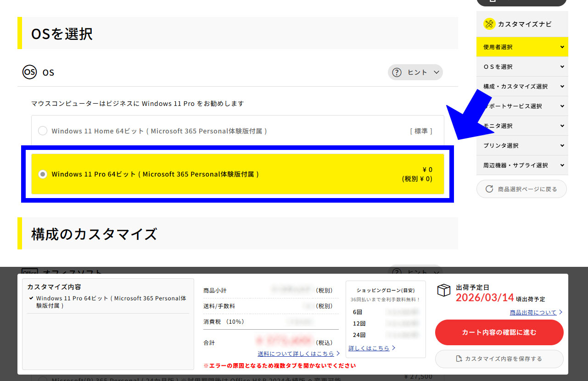Expand the 使用者選択 sidebar section
Viewport: 588px width, 381px height.
click(x=521, y=47)
